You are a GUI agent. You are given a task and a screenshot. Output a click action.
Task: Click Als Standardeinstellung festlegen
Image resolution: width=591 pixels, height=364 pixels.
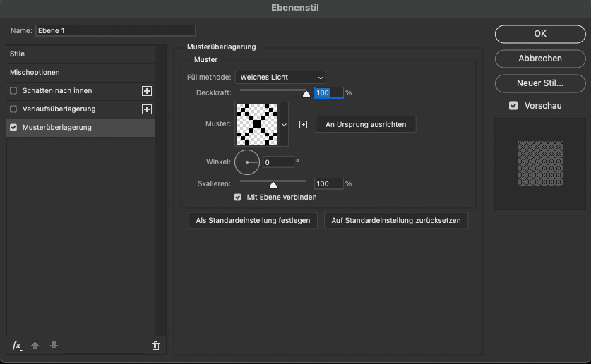coord(253,221)
